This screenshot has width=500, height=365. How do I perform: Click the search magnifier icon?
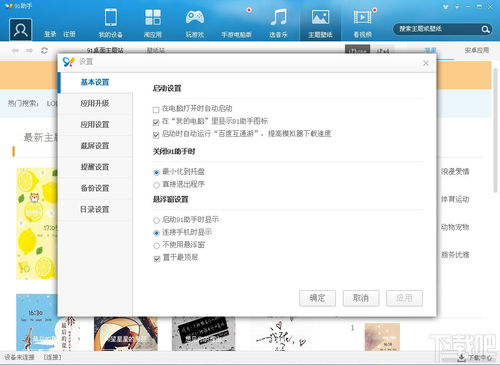click(x=485, y=30)
